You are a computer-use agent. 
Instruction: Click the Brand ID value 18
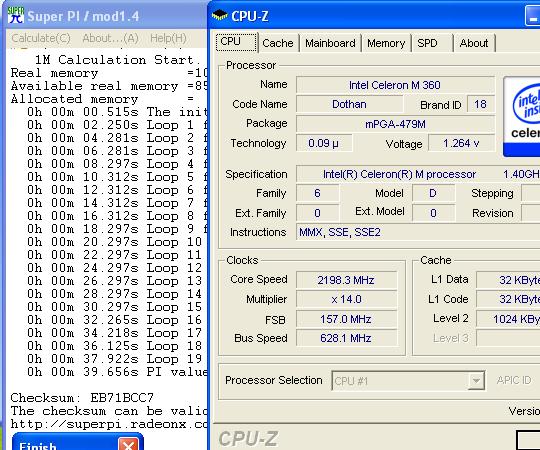[x=480, y=104]
